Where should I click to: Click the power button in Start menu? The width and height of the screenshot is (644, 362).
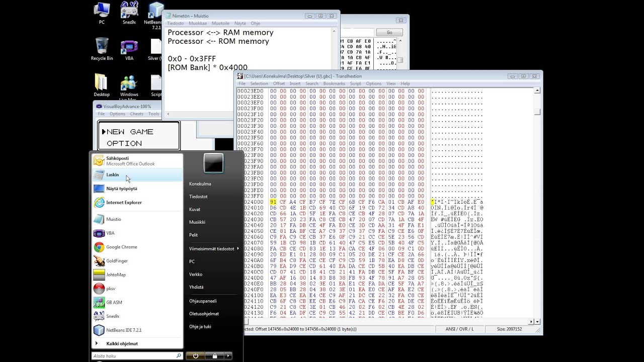(x=195, y=355)
